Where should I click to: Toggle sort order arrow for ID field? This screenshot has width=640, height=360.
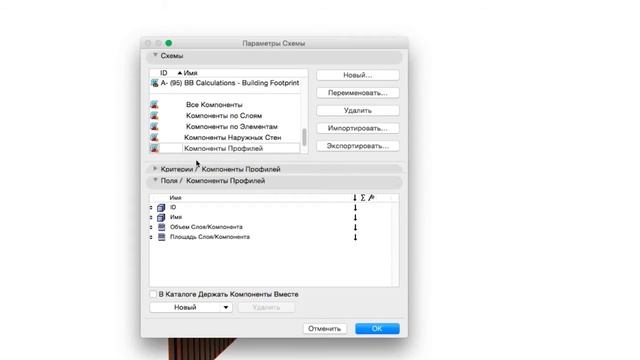pos(355,208)
